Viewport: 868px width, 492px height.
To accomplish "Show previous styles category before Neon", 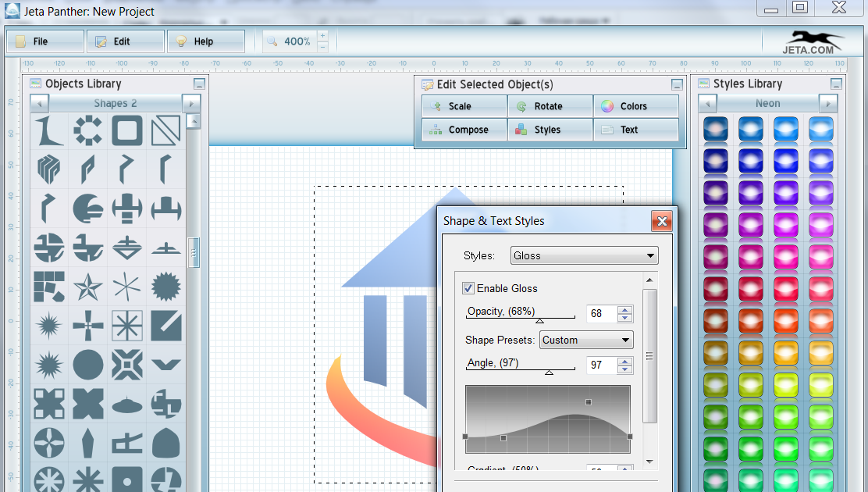I will pos(708,104).
